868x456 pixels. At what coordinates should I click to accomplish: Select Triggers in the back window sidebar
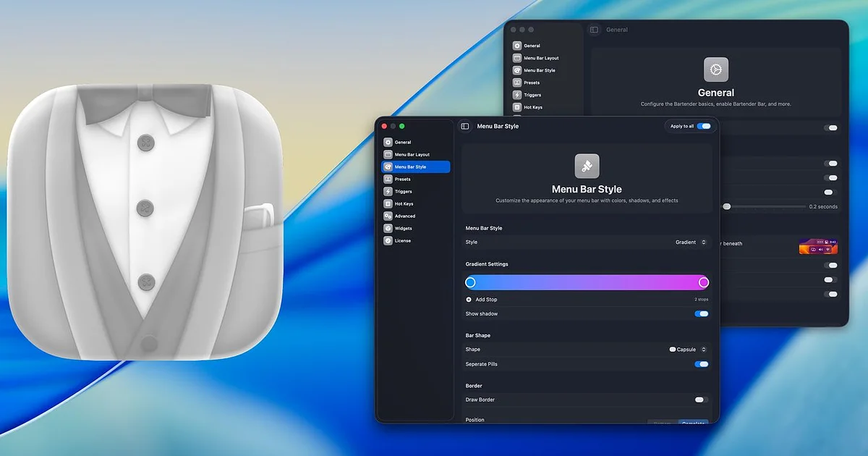(545, 95)
